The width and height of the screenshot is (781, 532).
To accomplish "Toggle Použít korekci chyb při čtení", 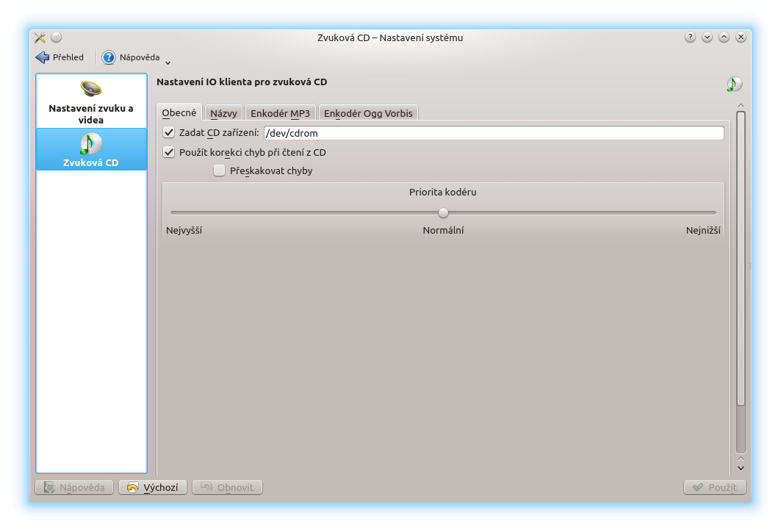I will click(x=169, y=152).
